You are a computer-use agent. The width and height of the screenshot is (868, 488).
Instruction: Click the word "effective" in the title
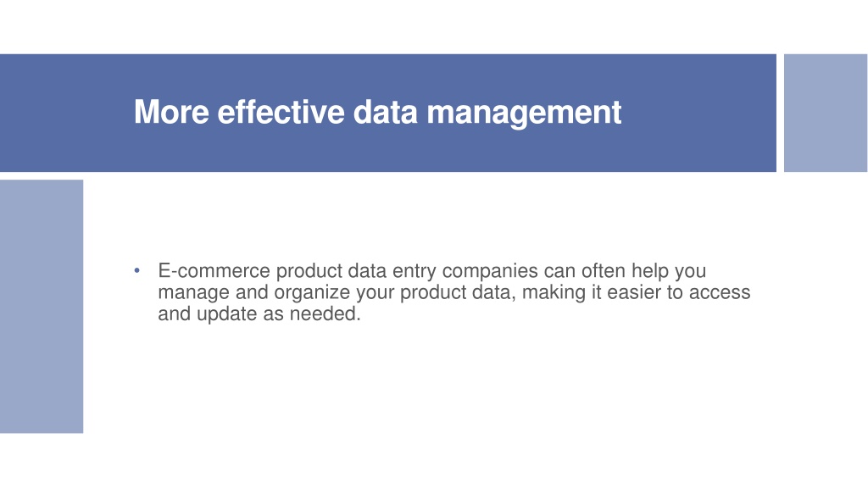tap(281, 113)
